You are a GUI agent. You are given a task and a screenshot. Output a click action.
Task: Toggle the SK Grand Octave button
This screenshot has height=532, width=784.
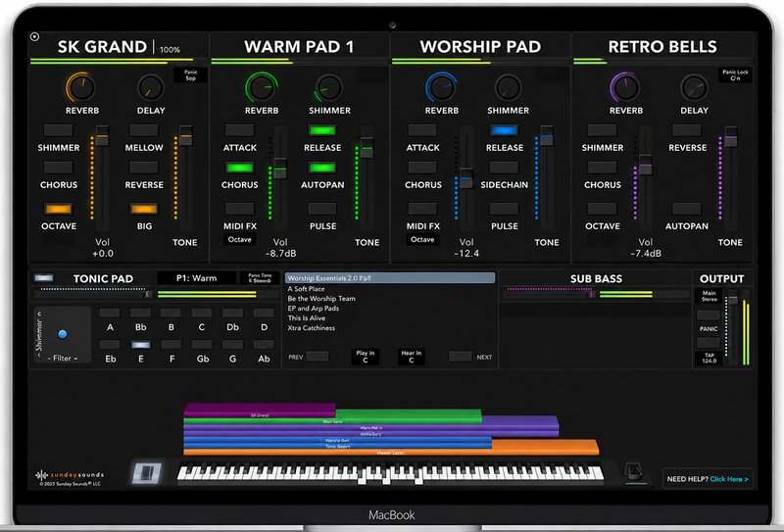tap(59, 209)
